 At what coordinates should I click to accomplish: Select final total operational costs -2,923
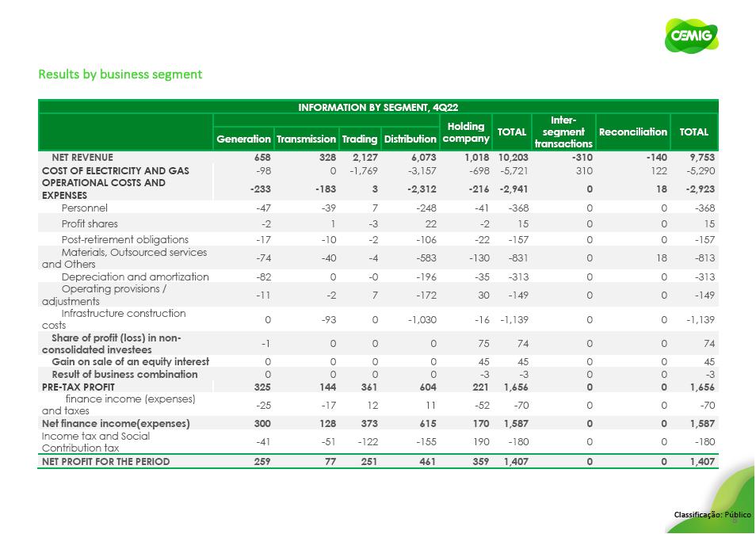pos(701,189)
